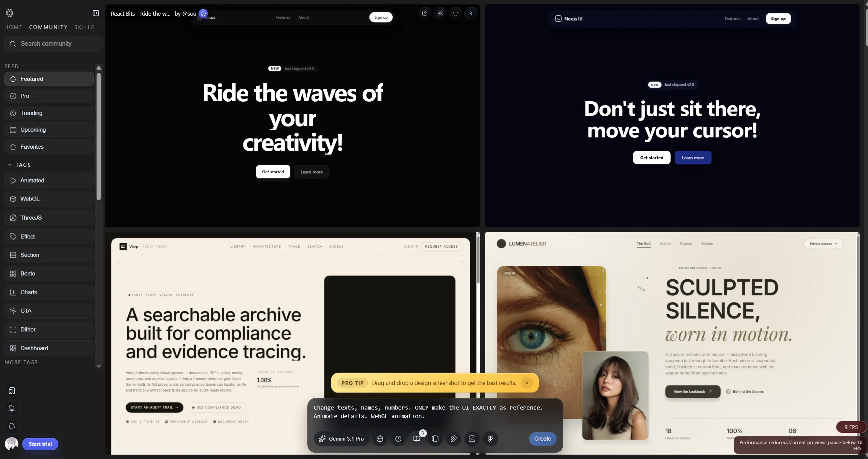Image resolution: width=868 pixels, height=459 pixels.
Task: Favorite the React Bits card with the star icon
Action: (455, 13)
